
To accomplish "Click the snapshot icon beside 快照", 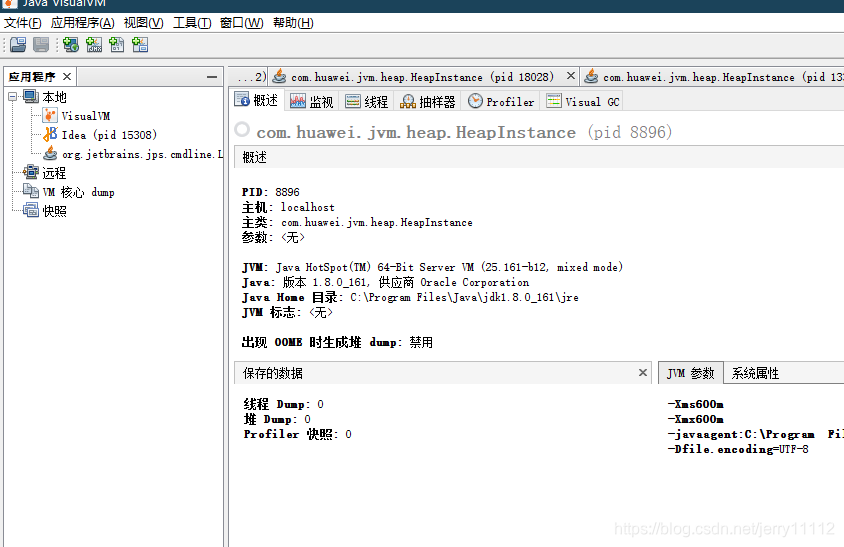I will [31, 210].
